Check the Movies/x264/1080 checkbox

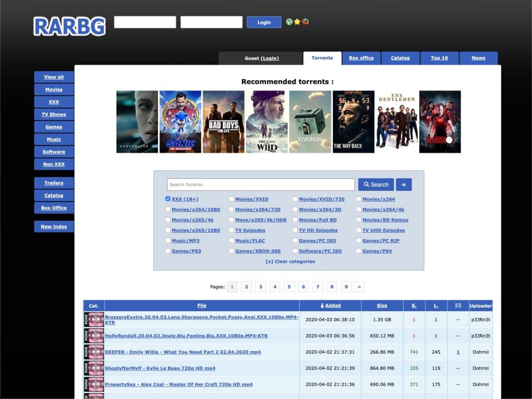point(168,209)
